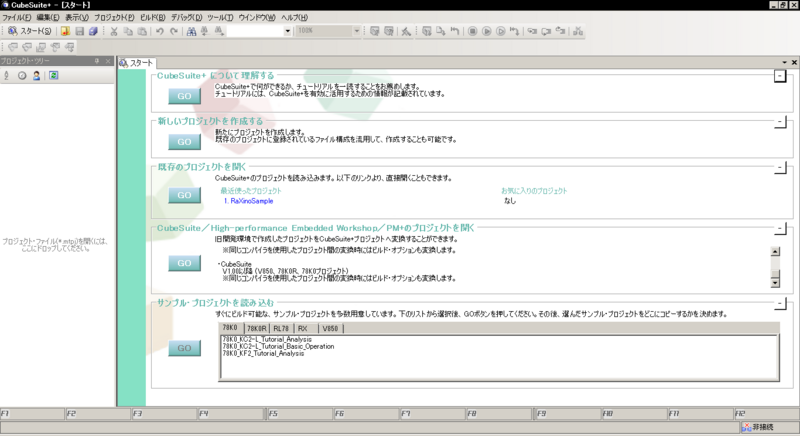Click the disconnect debug tool icon
Image resolution: width=800 pixels, height=436 pixels.
tap(578, 31)
